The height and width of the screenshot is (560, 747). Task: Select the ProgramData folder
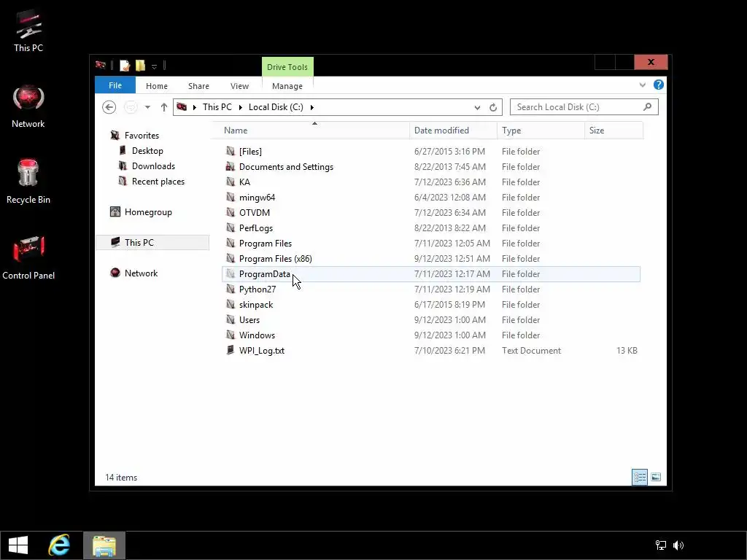(x=431, y=274)
